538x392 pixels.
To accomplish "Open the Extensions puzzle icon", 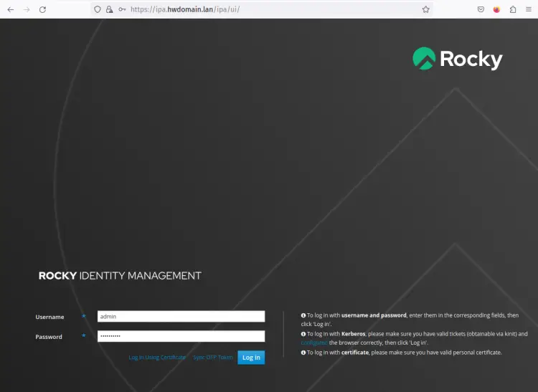I will [513, 9].
